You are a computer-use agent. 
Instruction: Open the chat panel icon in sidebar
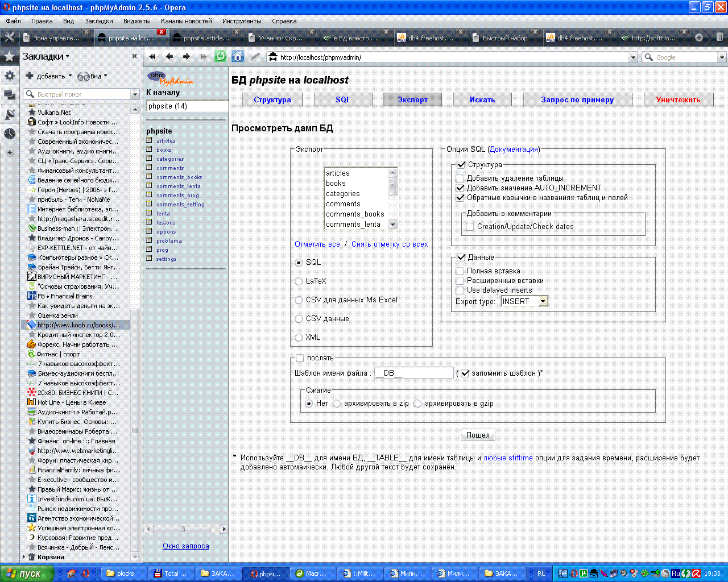[x=10, y=95]
